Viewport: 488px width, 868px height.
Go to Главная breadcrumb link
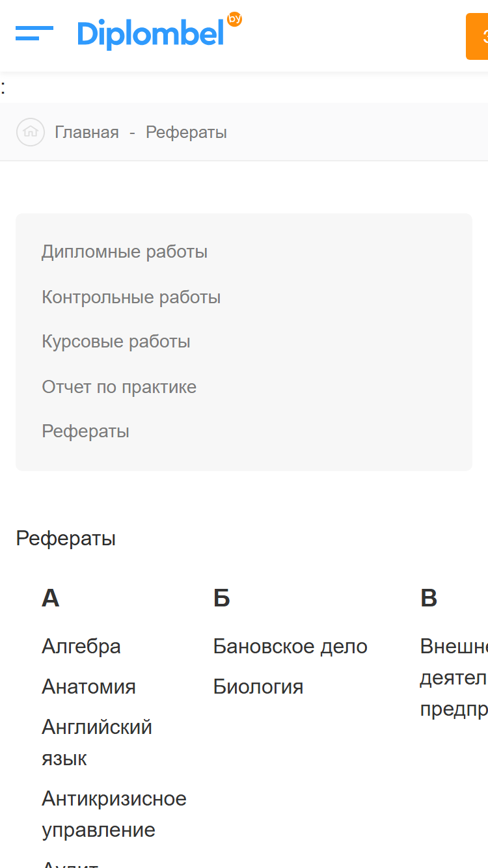pyautogui.click(x=87, y=132)
